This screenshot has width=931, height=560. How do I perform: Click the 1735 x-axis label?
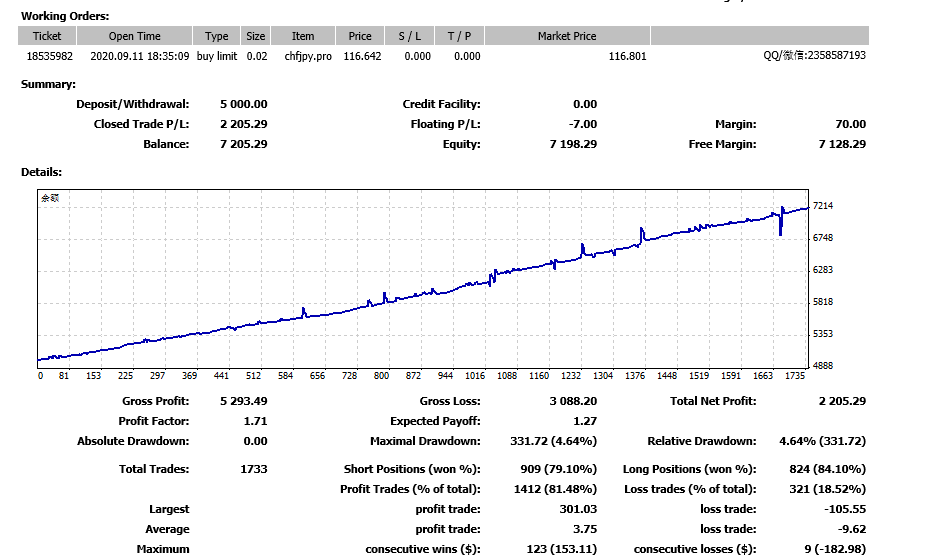click(795, 375)
